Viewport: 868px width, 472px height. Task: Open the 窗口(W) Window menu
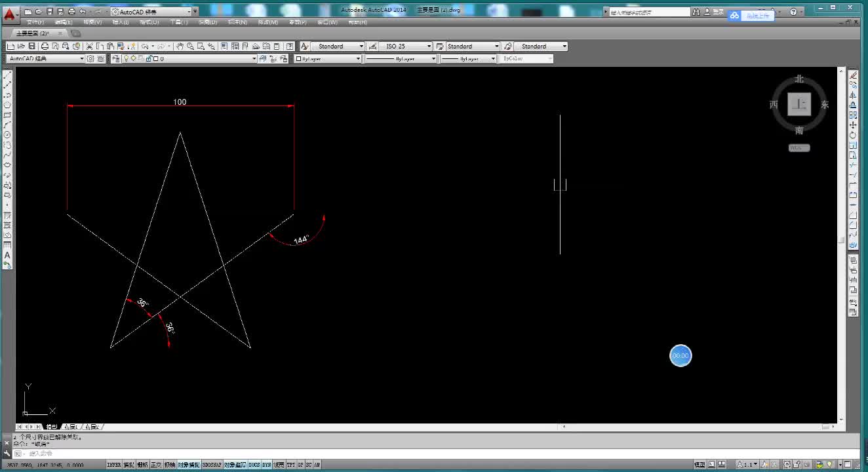(x=327, y=22)
